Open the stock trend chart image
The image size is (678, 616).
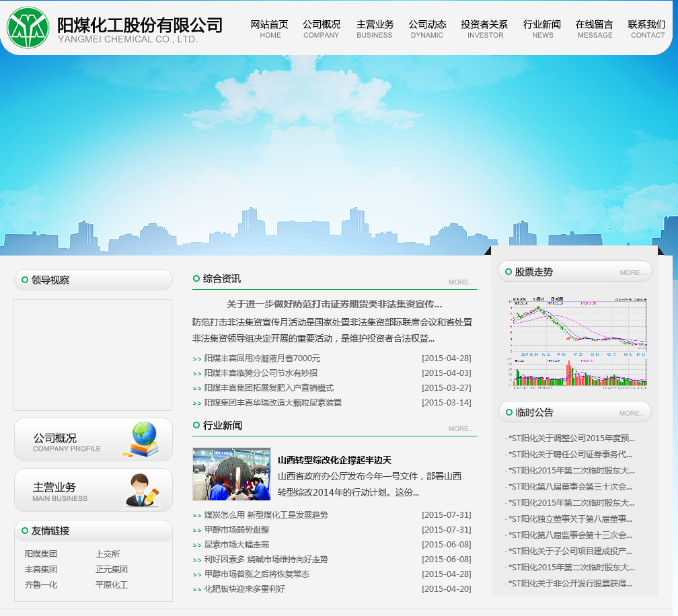click(577, 343)
